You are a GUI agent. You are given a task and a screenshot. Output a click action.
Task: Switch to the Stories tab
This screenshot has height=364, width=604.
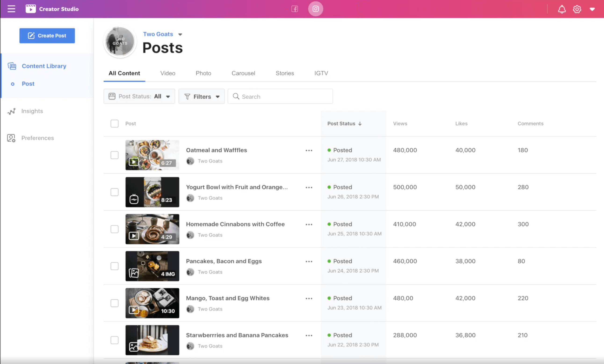(x=285, y=73)
